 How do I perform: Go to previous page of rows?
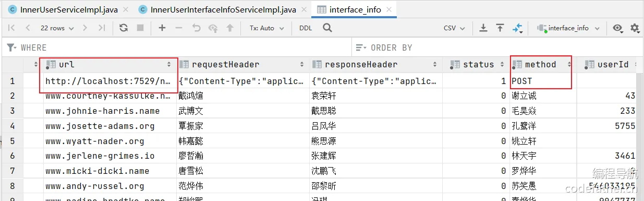pos(28,28)
